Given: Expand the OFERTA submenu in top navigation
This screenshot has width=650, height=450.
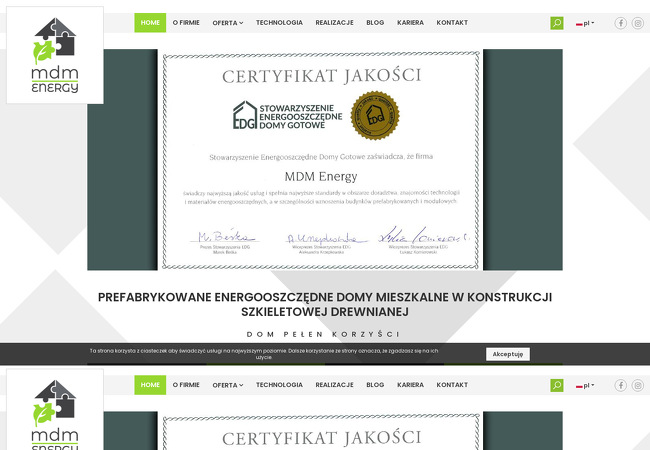Looking at the screenshot, I should tap(228, 23).
